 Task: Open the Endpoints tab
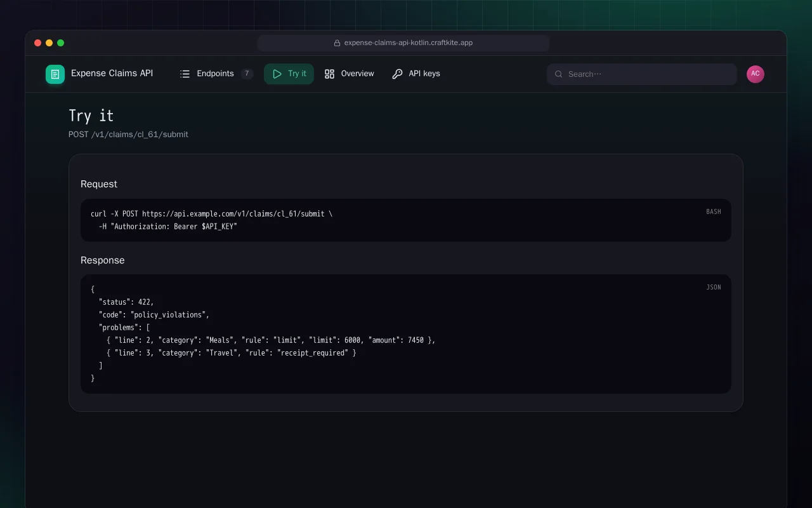pyautogui.click(x=216, y=74)
